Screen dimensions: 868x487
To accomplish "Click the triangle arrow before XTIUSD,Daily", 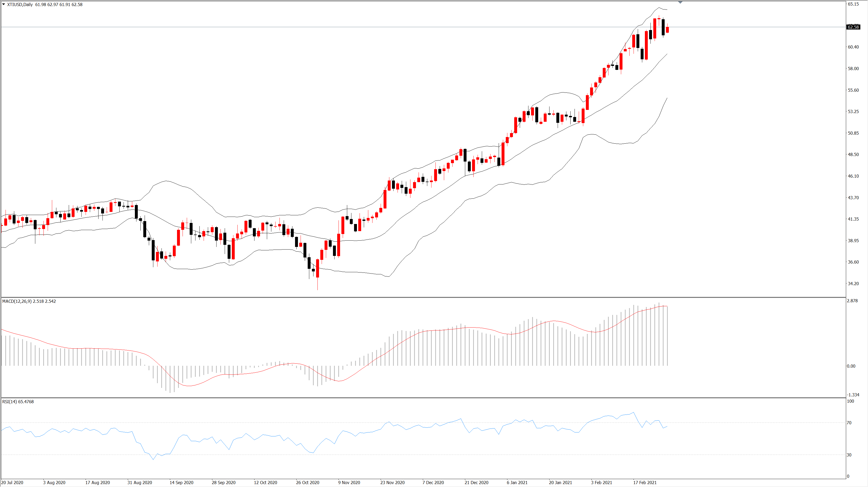I will [x=4, y=4].
